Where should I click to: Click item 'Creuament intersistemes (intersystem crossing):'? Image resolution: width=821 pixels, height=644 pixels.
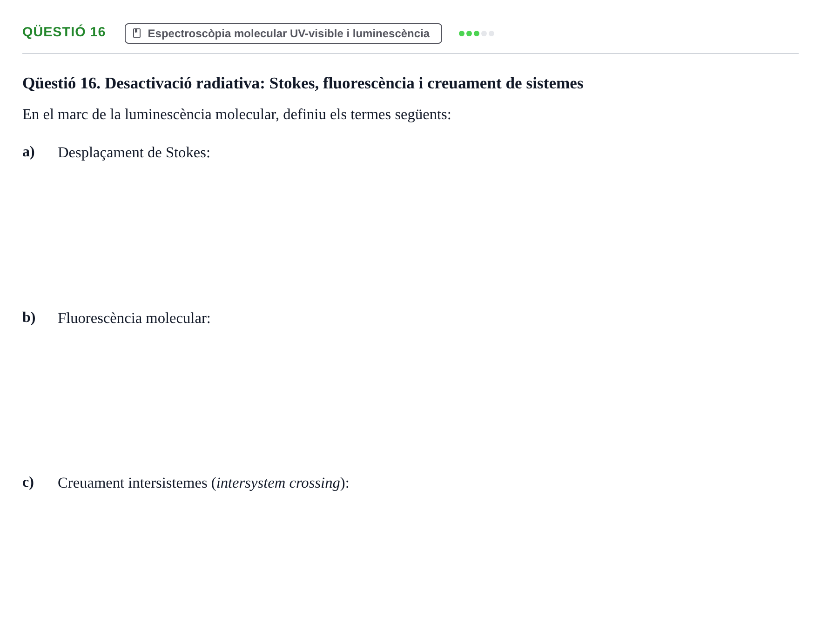(203, 483)
